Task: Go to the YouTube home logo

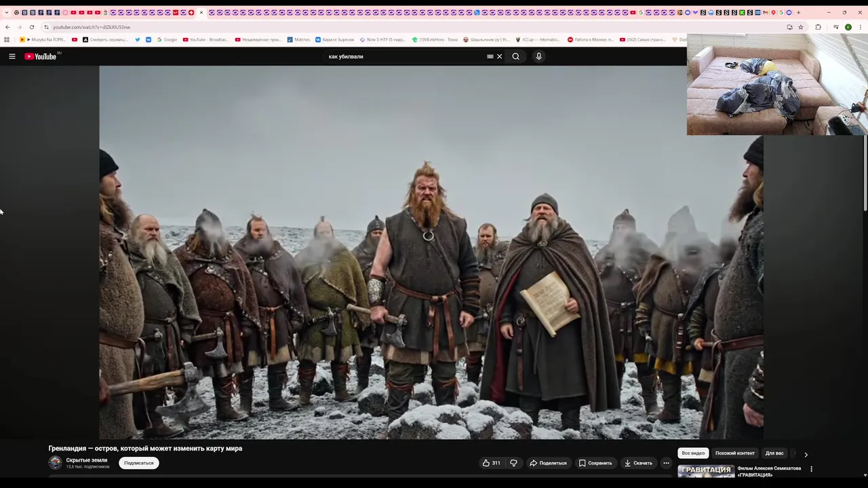Action: [x=41, y=56]
